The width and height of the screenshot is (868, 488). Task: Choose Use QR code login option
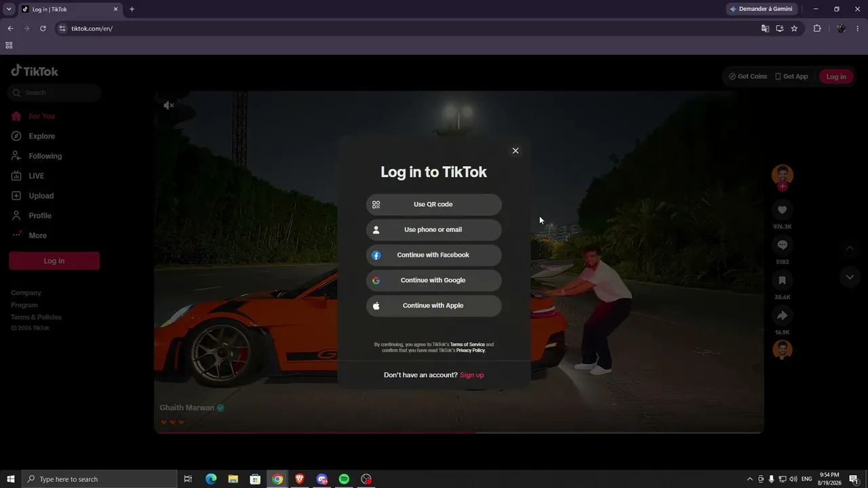click(434, 204)
